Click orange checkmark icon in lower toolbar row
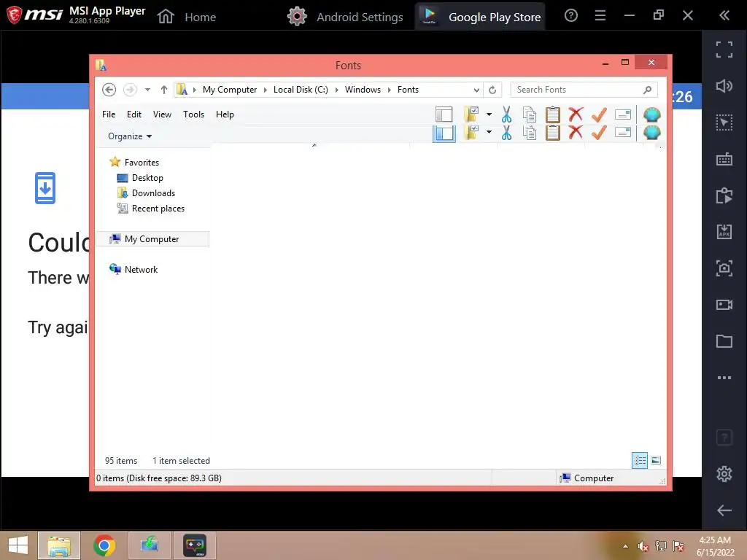Image resolution: width=747 pixels, height=560 pixels. coord(599,133)
